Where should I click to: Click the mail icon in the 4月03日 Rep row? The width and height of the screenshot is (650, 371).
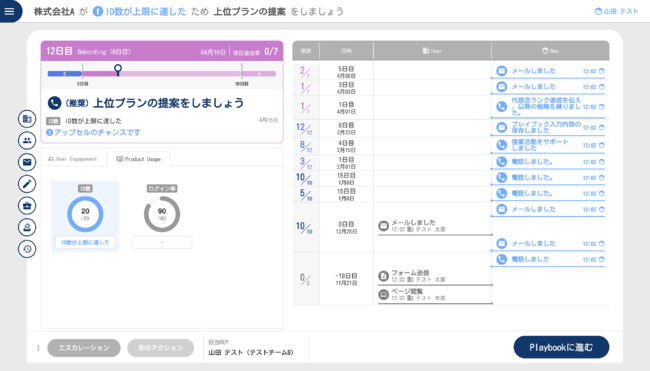click(502, 87)
